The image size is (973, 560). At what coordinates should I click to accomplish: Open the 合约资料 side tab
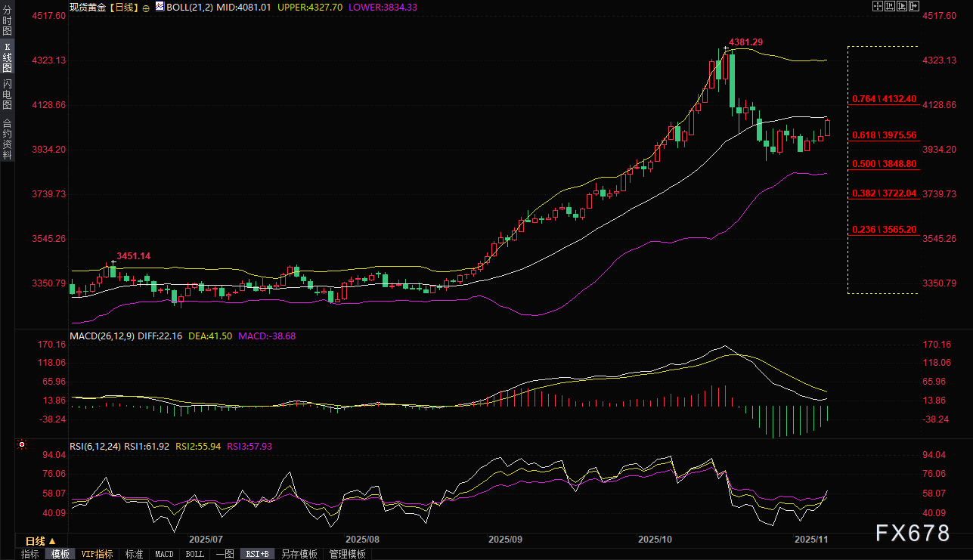[x=7, y=138]
